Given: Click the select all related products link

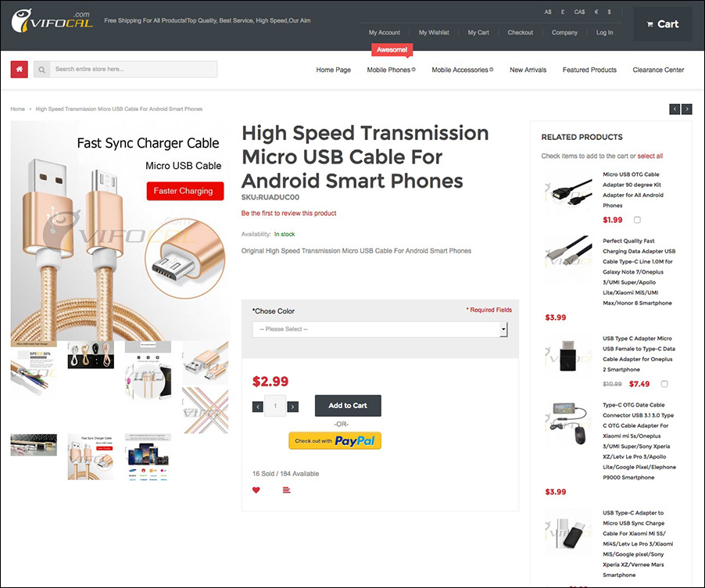Looking at the screenshot, I should 650,156.
